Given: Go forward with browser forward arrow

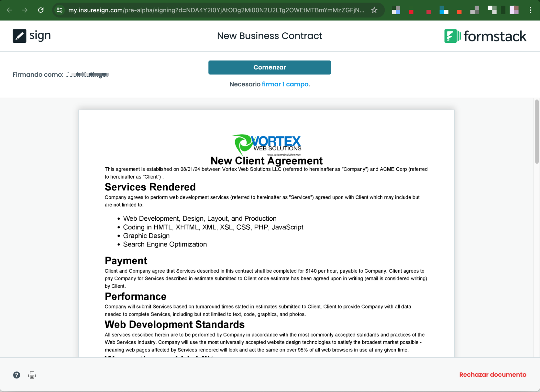Looking at the screenshot, I should (25, 10).
